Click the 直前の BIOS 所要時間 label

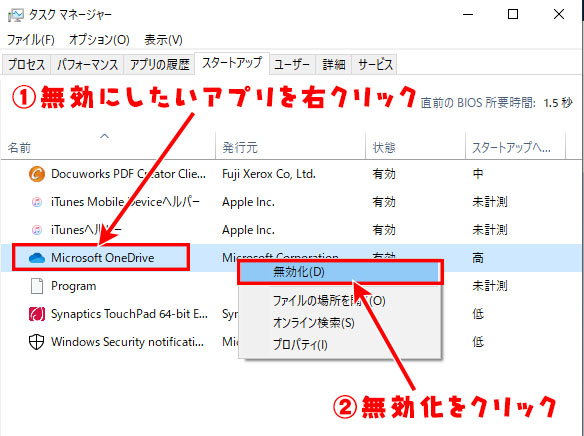(x=478, y=103)
